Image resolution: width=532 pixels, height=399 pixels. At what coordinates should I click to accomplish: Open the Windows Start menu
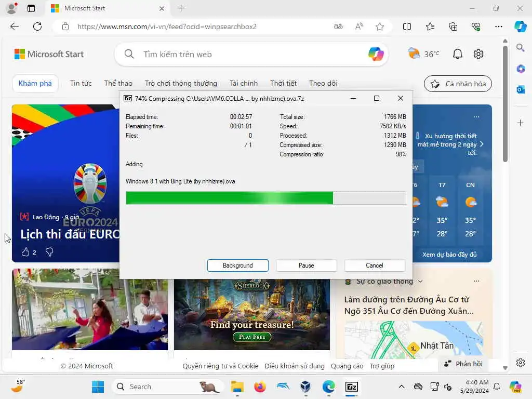click(x=98, y=387)
